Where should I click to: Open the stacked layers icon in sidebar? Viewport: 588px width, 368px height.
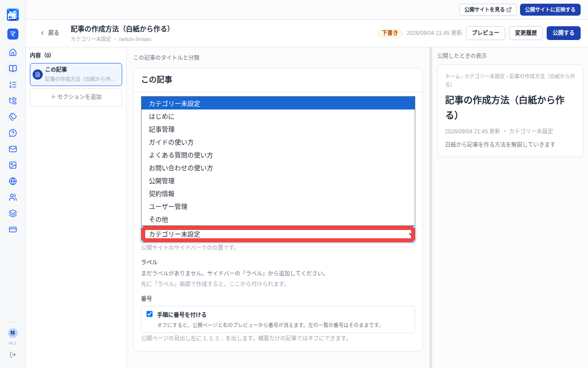click(x=13, y=213)
